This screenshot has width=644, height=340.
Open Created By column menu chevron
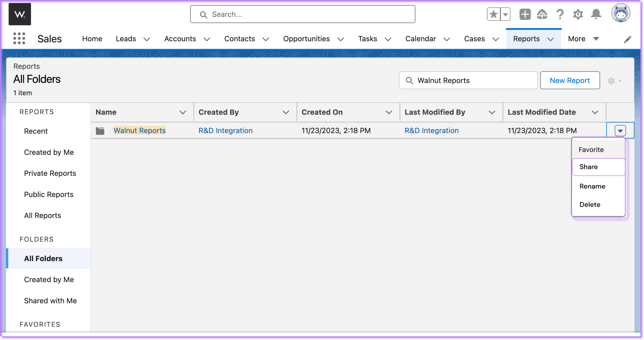click(x=286, y=112)
